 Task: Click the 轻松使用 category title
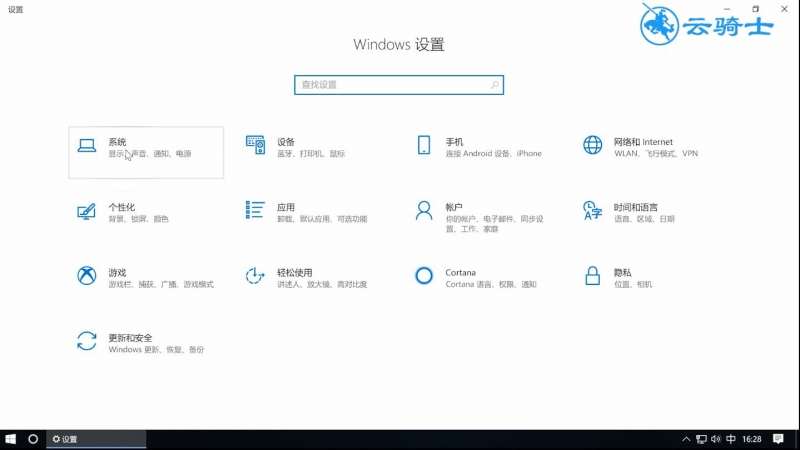click(x=294, y=272)
